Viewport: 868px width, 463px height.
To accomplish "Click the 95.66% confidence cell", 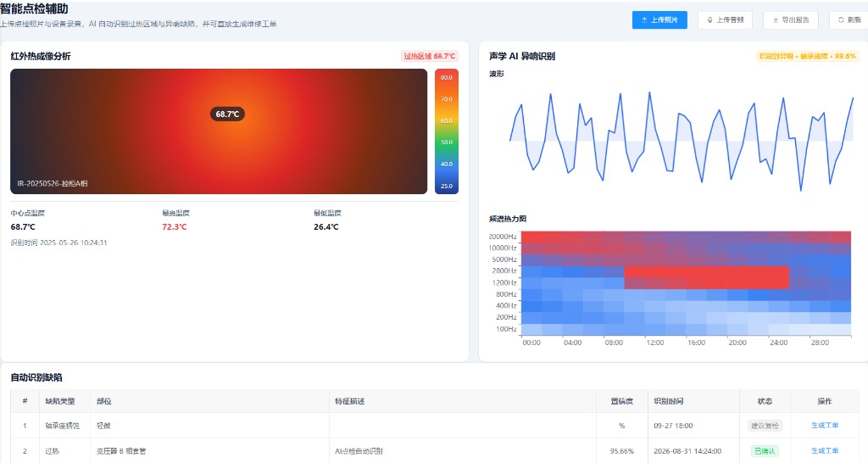I will click(621, 451).
